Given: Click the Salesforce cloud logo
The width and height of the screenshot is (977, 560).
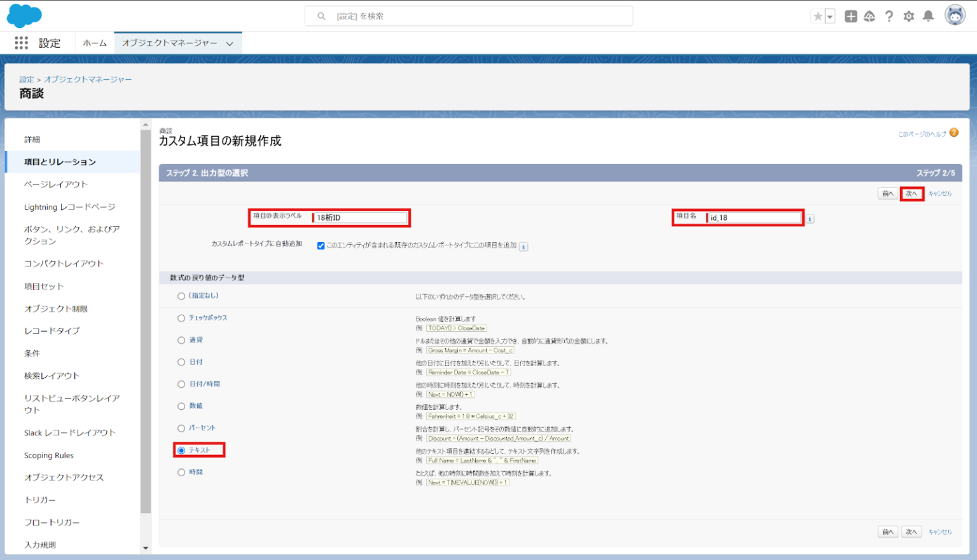Looking at the screenshot, I should pyautogui.click(x=24, y=15).
